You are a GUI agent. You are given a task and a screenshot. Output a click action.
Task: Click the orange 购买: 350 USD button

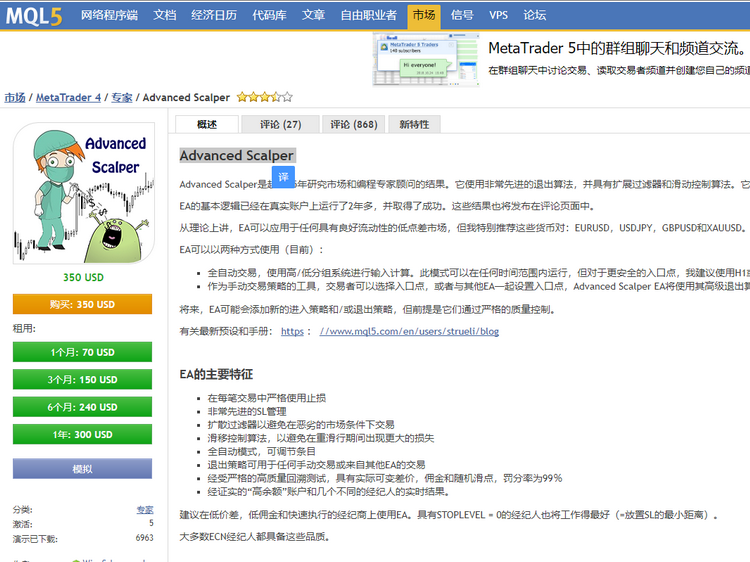tap(82, 304)
